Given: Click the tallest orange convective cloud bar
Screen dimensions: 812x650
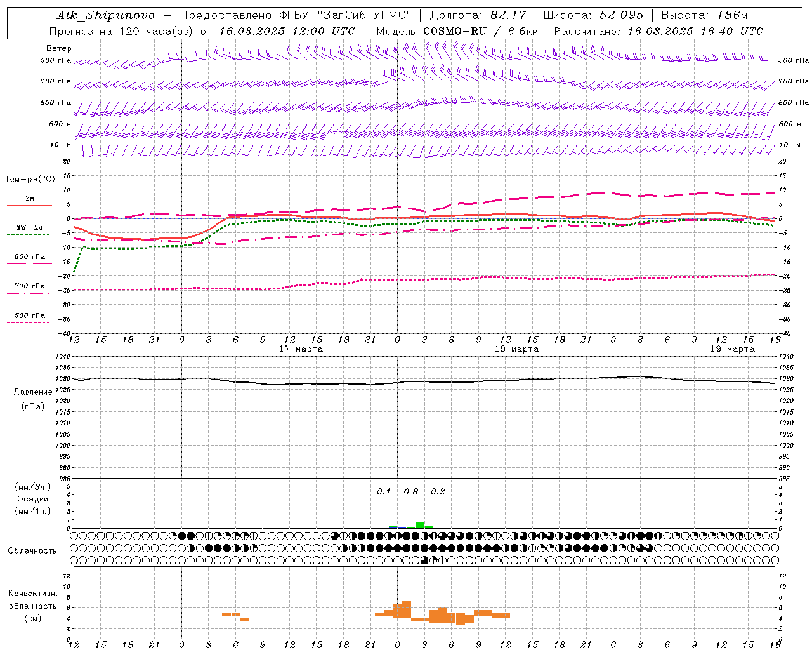Looking at the screenshot, I should [x=407, y=610].
